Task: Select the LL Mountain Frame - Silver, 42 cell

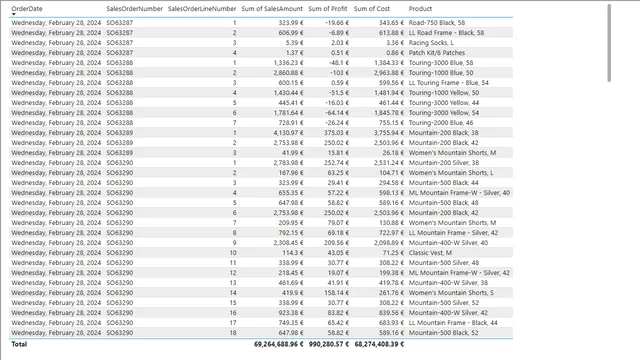Action: (453, 233)
